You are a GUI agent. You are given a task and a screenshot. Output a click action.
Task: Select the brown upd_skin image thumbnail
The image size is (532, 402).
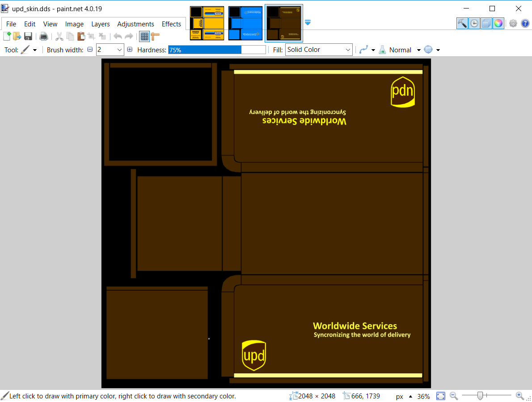(283, 23)
